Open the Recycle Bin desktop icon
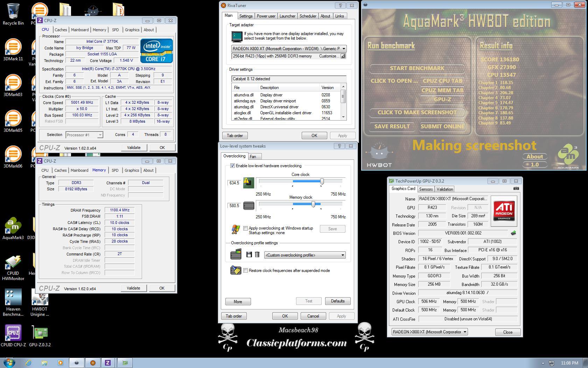The width and height of the screenshot is (588, 368). (13, 14)
